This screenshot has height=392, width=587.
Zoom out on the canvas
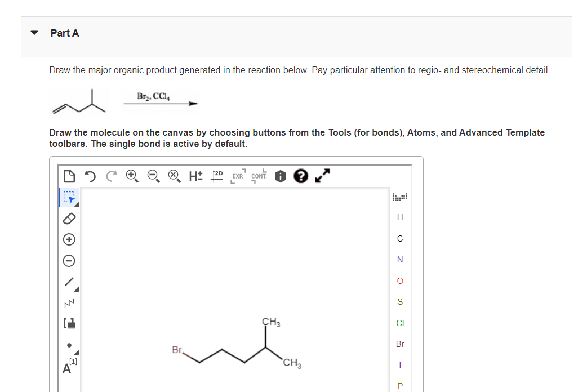click(153, 176)
